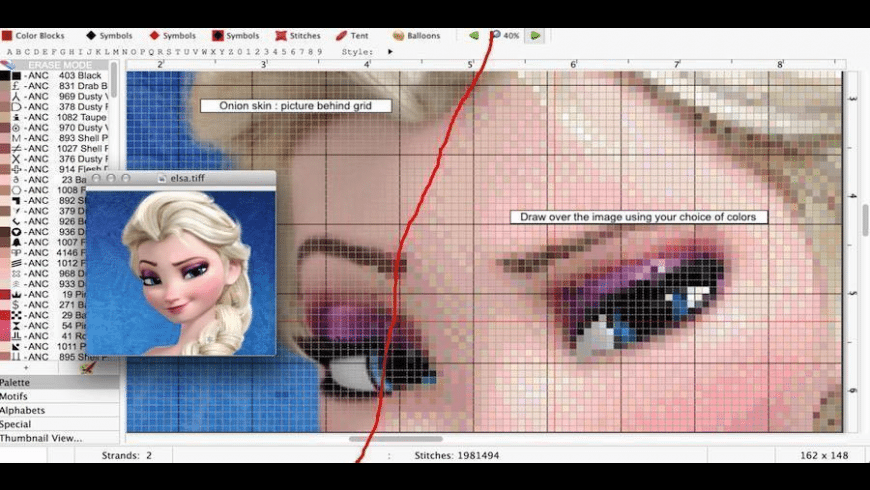Open the Alphabets panel section

pos(22,411)
